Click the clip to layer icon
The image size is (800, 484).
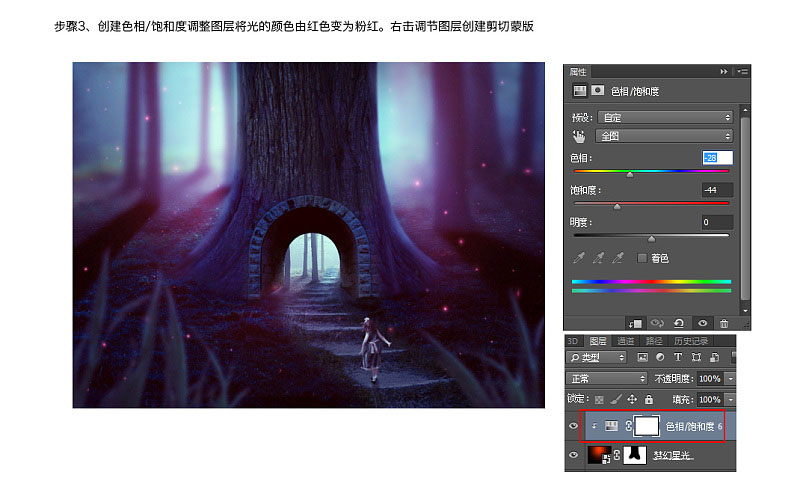click(x=636, y=323)
